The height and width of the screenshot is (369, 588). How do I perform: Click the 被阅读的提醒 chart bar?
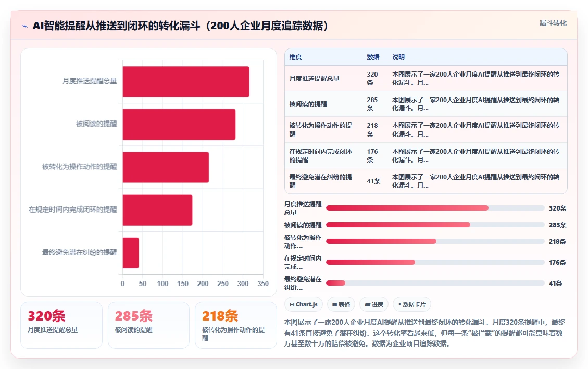(x=179, y=124)
